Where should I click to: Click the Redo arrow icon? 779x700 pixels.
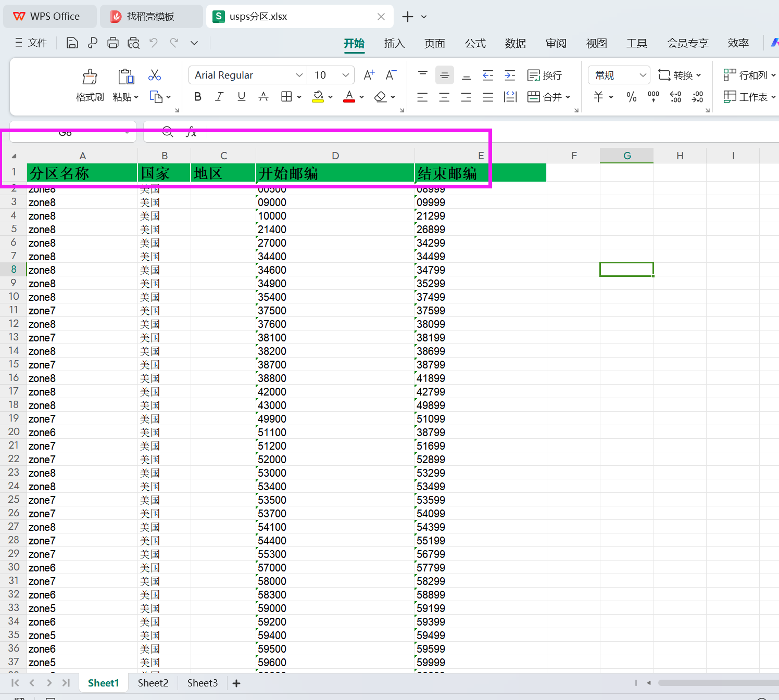(174, 43)
